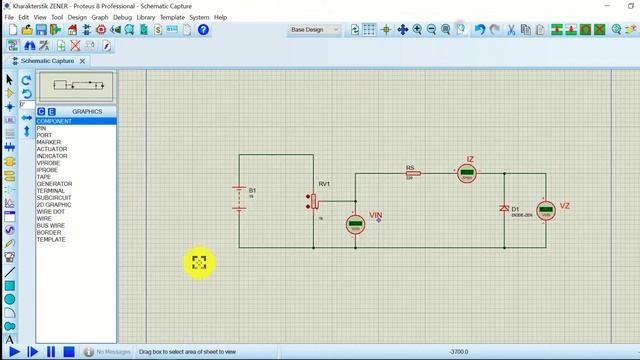This screenshot has height=360, width=640.
Task: Click the vertical mirror flip icon
Action: (27, 131)
